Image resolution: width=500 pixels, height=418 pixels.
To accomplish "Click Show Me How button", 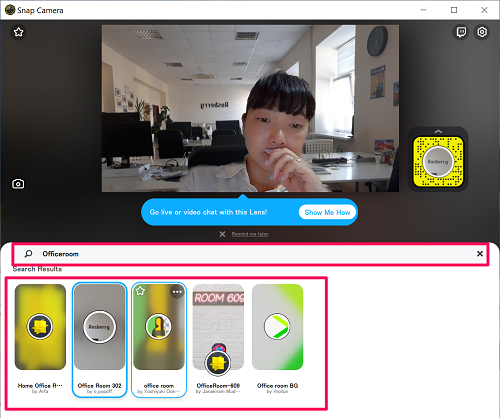I will tap(327, 212).
